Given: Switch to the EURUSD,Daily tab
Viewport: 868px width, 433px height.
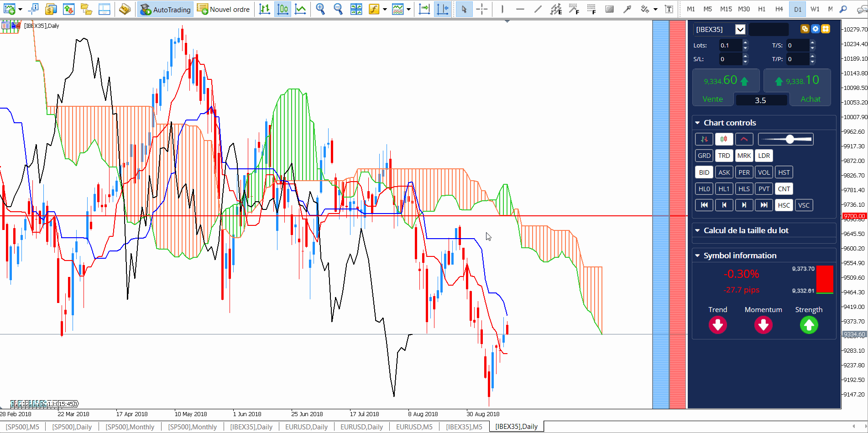Looking at the screenshot, I should click(306, 427).
